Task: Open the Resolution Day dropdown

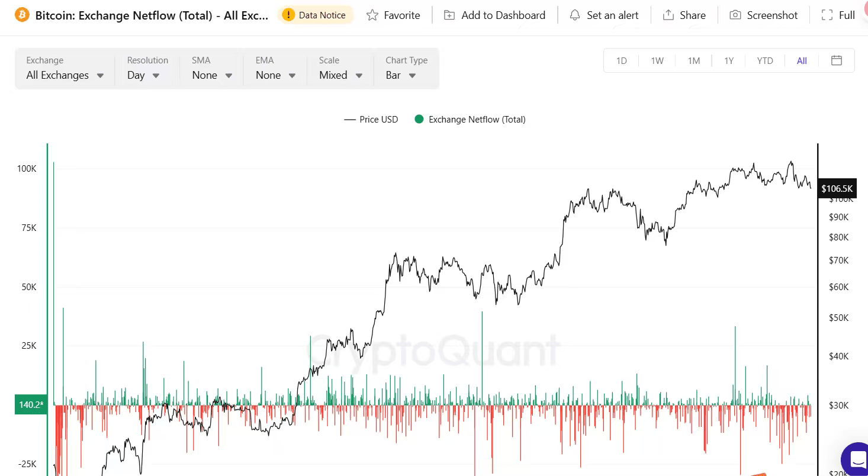Action: point(144,75)
